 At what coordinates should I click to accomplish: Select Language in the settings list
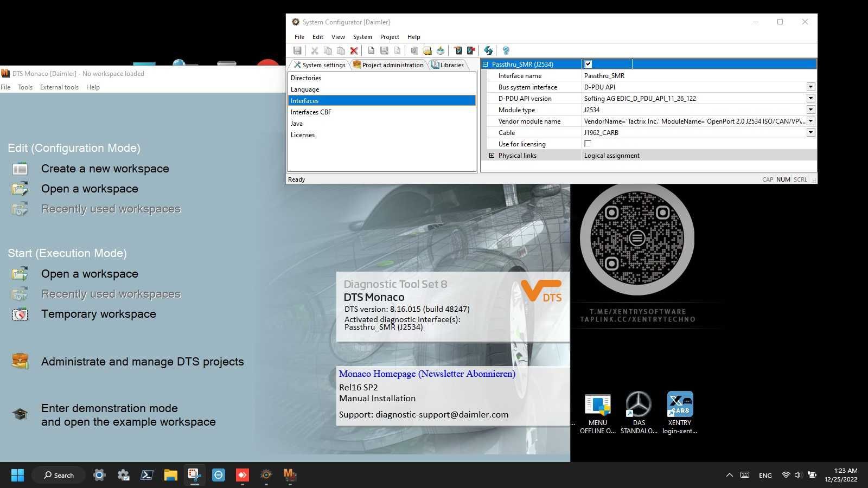[382, 89]
